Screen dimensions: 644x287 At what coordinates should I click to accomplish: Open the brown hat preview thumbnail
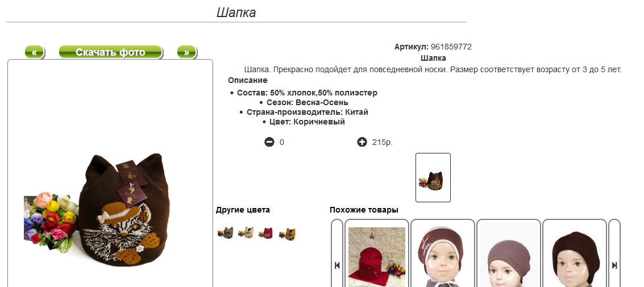(433, 177)
